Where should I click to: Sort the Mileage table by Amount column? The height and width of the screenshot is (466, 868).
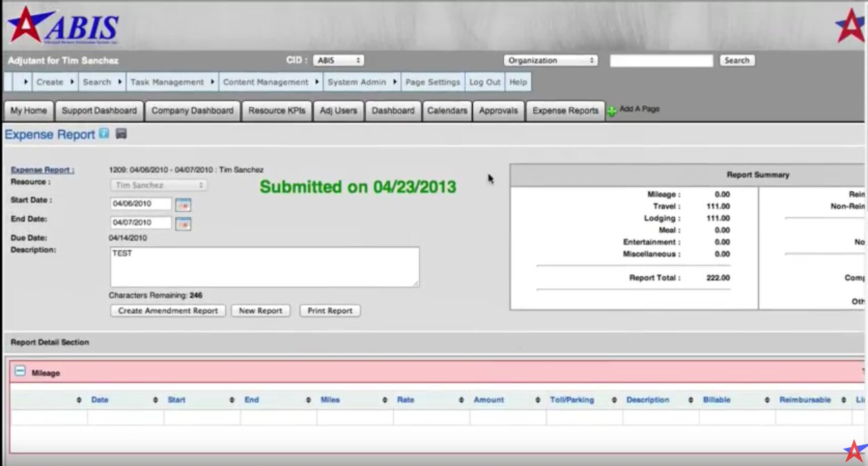489,400
